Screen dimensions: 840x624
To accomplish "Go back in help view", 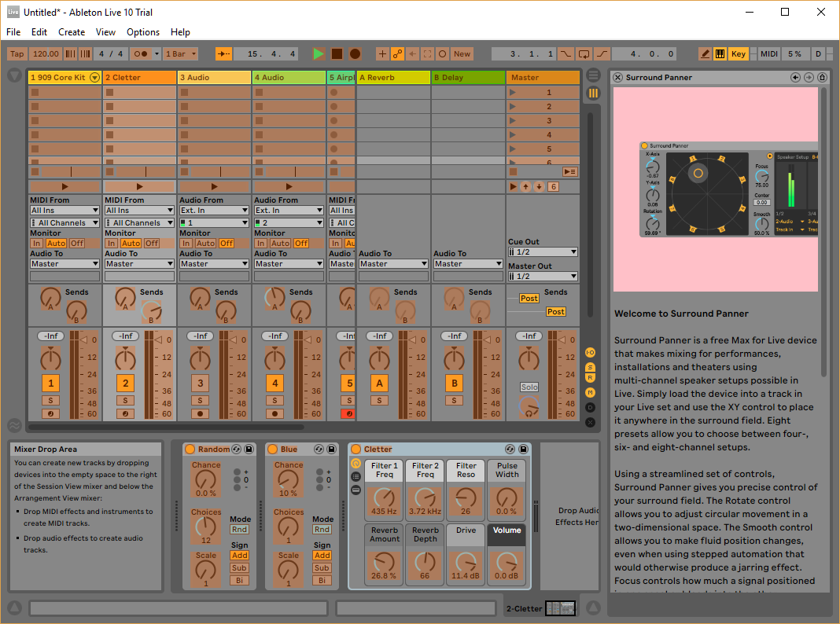I will pos(795,78).
